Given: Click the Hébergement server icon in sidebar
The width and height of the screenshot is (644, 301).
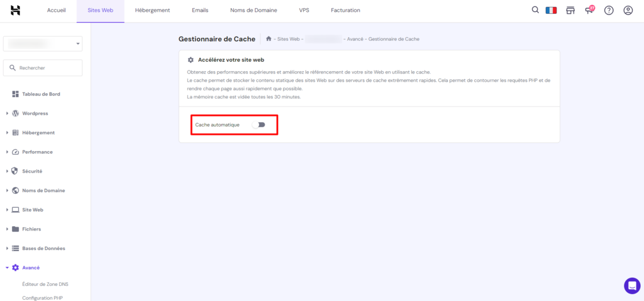Looking at the screenshot, I should point(16,132).
